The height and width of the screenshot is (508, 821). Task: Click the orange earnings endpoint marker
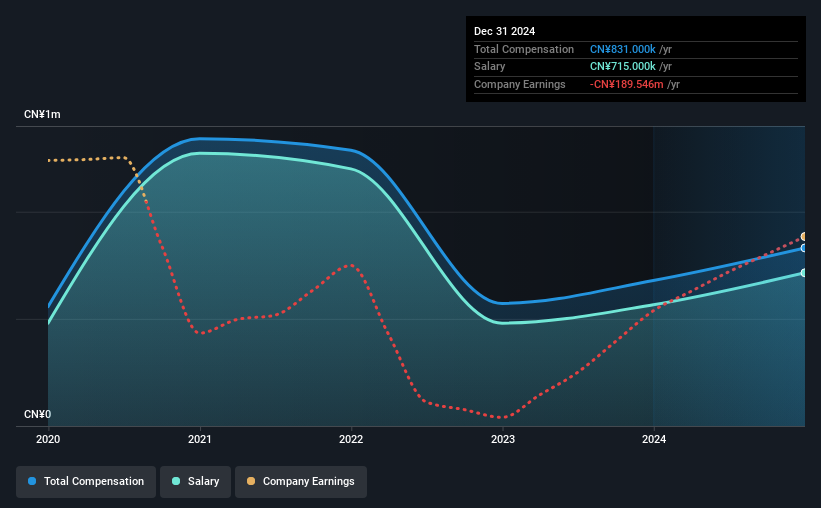click(804, 237)
